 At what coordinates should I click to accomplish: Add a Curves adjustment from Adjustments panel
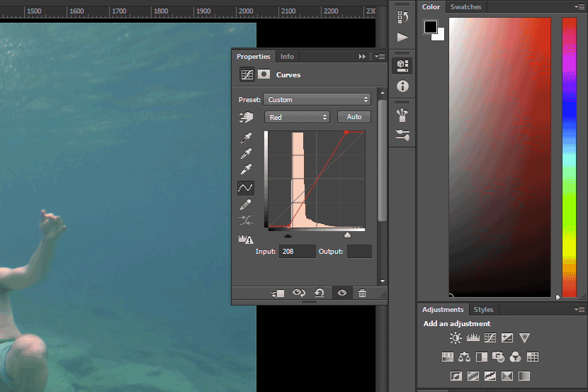pos(490,338)
